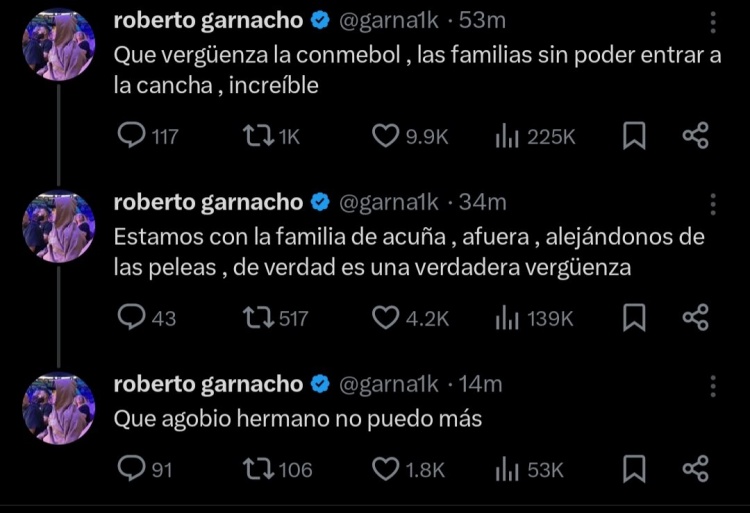This screenshot has height=513, width=750.
Task: Bookmark the 'Que agobio hermano' tweet
Action: (634, 468)
